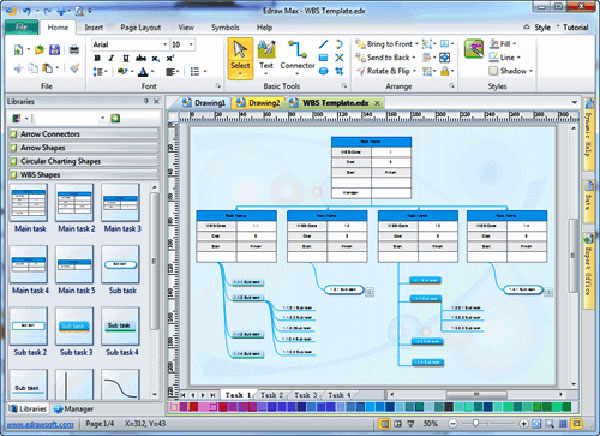Adjust the zoom slider handle
This screenshot has width=600, height=436.
click(x=476, y=423)
